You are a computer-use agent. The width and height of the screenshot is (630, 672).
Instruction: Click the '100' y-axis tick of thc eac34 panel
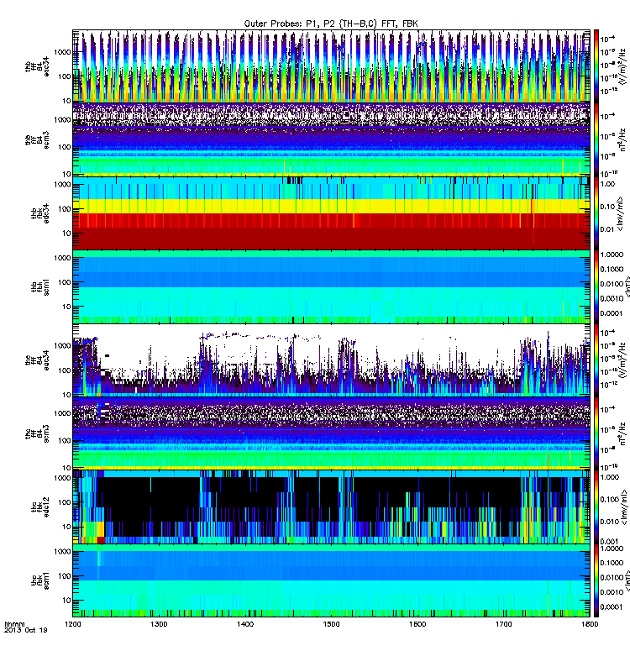pyautogui.click(x=65, y=370)
